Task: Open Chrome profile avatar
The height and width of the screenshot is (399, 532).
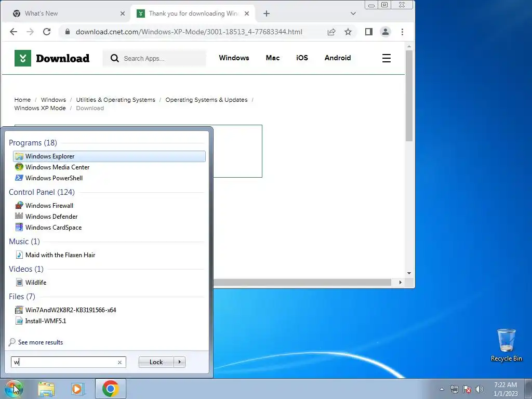Action: point(385,32)
